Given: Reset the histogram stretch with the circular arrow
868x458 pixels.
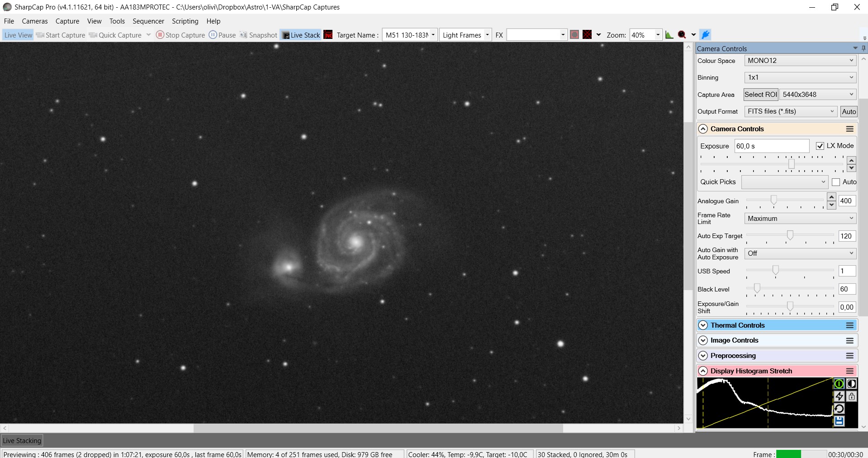Looking at the screenshot, I should tap(839, 409).
